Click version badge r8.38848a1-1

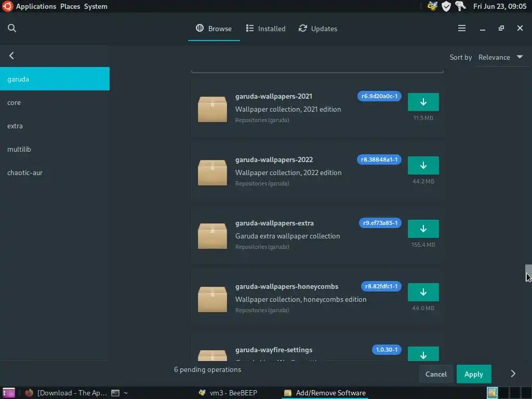pos(379,159)
